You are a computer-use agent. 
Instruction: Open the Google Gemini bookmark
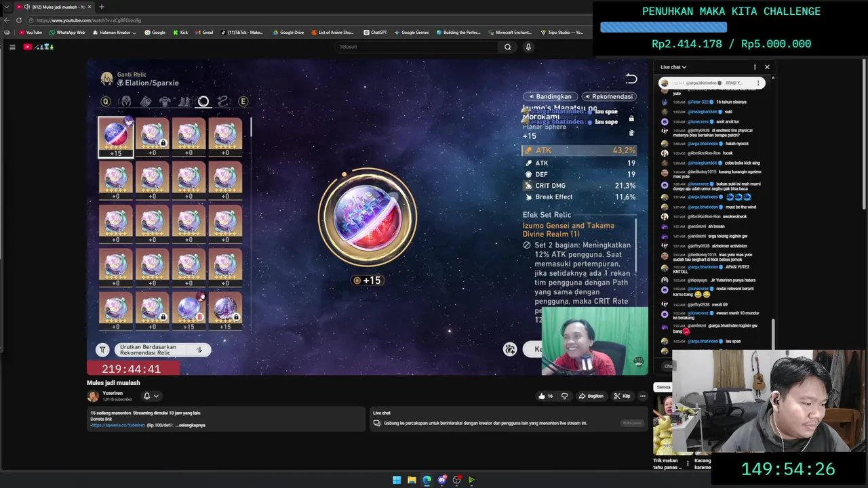click(x=411, y=33)
